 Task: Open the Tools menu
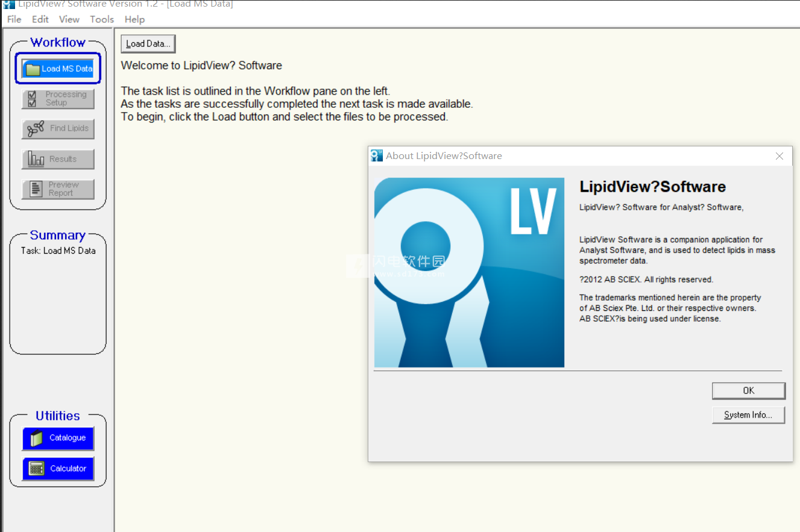tap(102, 19)
